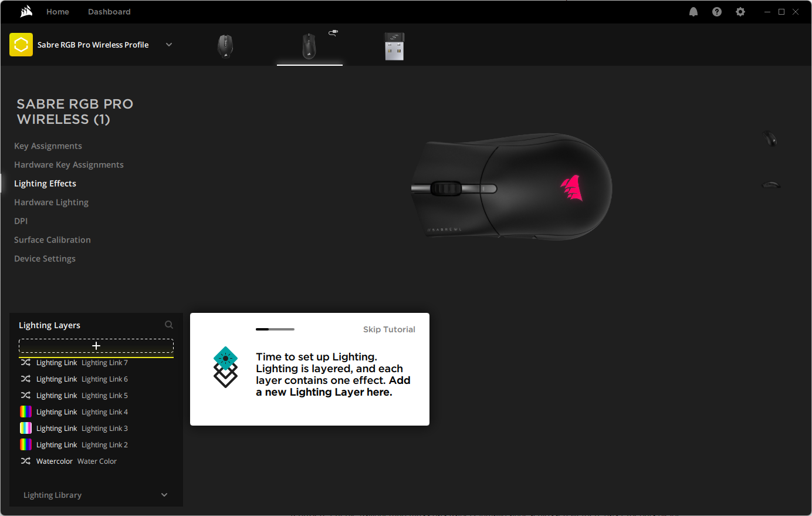812x516 pixels.
Task: Click the Sabre RGB Pro Wireless Profile name
Action: (x=93, y=45)
